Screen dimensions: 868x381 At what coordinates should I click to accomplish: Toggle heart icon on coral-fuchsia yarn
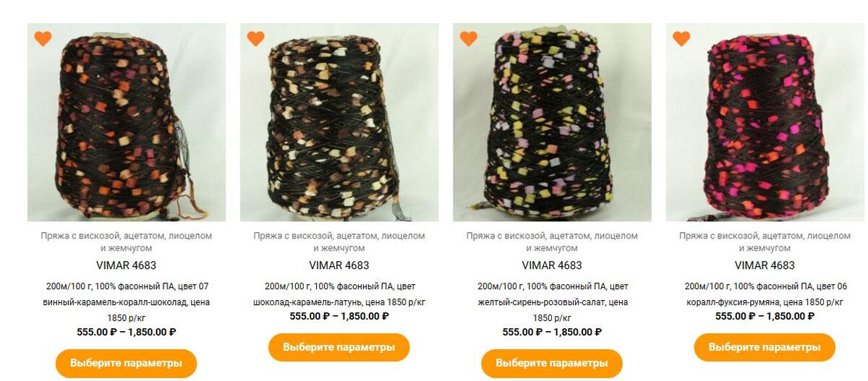[681, 38]
